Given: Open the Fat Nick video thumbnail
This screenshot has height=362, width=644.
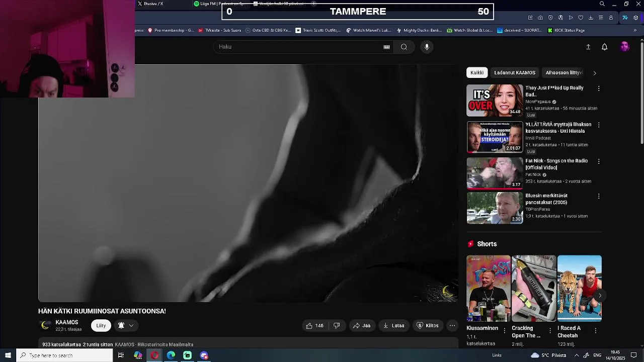Looking at the screenshot, I should [495, 173].
